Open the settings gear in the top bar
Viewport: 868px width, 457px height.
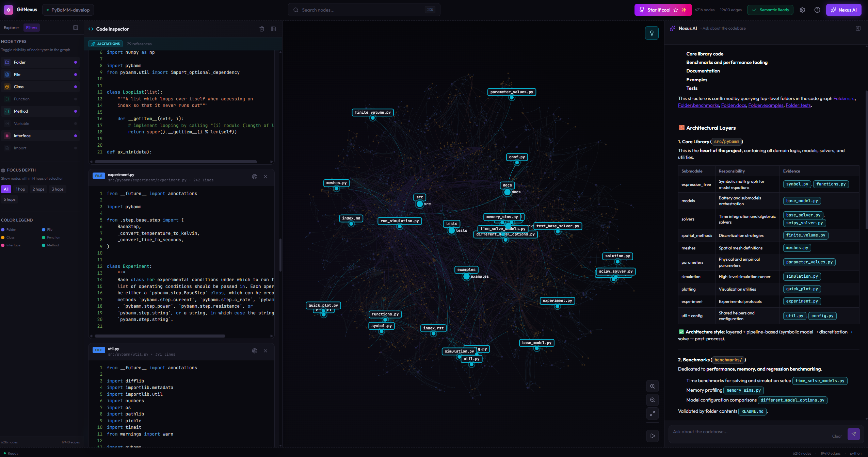point(802,10)
